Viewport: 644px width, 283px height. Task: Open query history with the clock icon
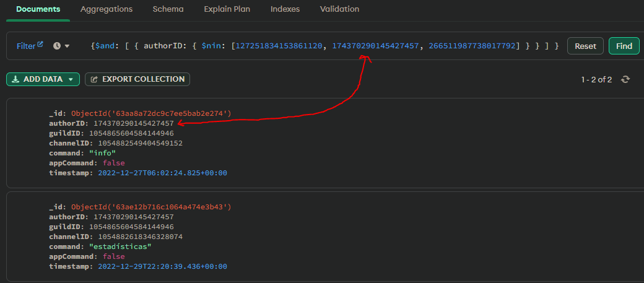(x=57, y=46)
